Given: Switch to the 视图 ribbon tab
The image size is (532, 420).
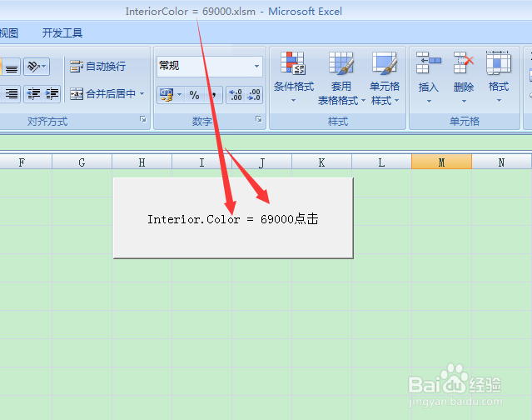Looking at the screenshot, I should [x=9, y=33].
